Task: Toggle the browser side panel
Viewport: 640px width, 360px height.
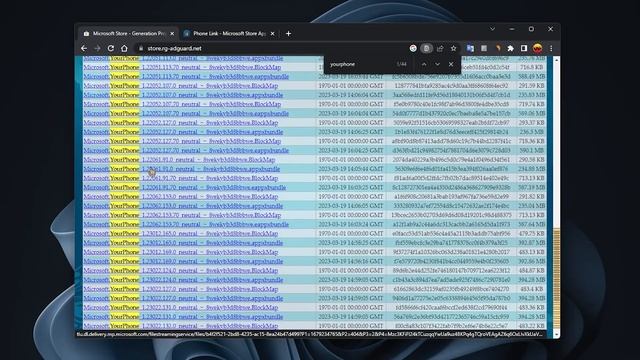Action: 524,48
